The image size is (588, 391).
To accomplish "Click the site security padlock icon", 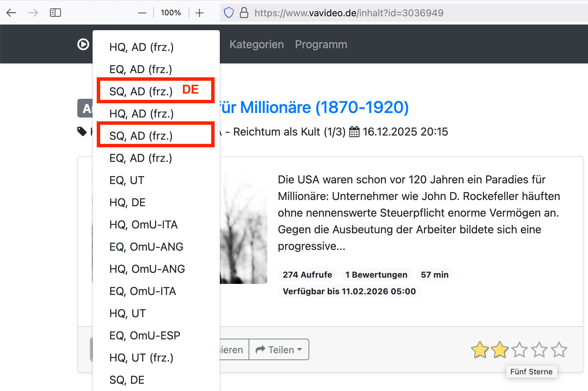I will coord(244,13).
